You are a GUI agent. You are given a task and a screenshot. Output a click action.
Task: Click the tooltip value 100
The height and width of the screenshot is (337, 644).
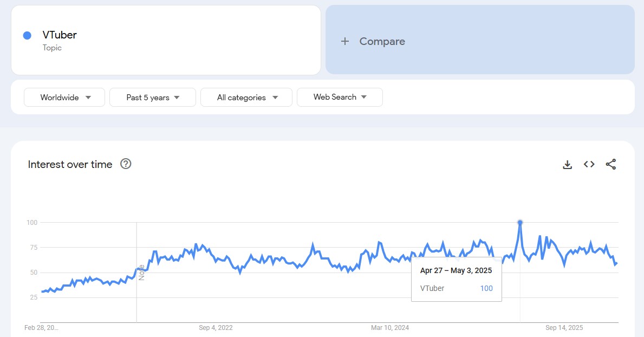click(x=486, y=288)
